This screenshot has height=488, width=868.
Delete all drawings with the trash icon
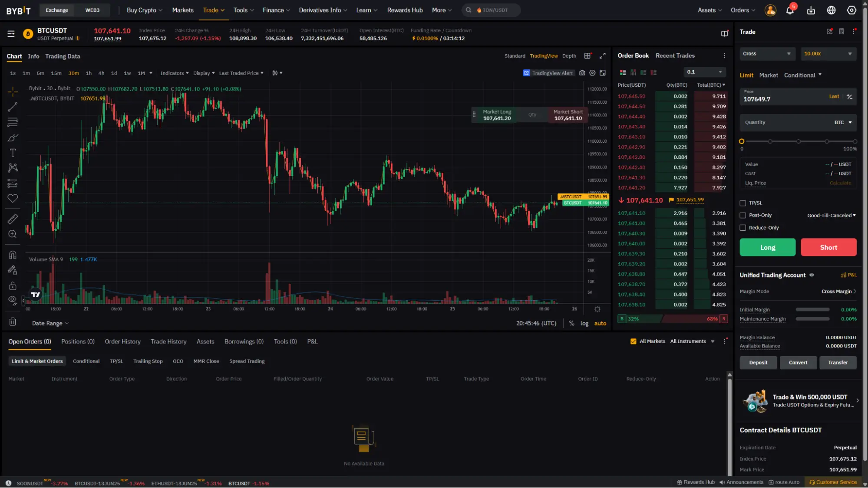click(x=13, y=322)
